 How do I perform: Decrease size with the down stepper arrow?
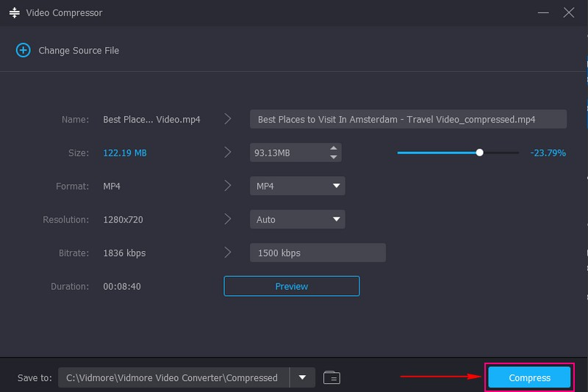[x=334, y=157]
